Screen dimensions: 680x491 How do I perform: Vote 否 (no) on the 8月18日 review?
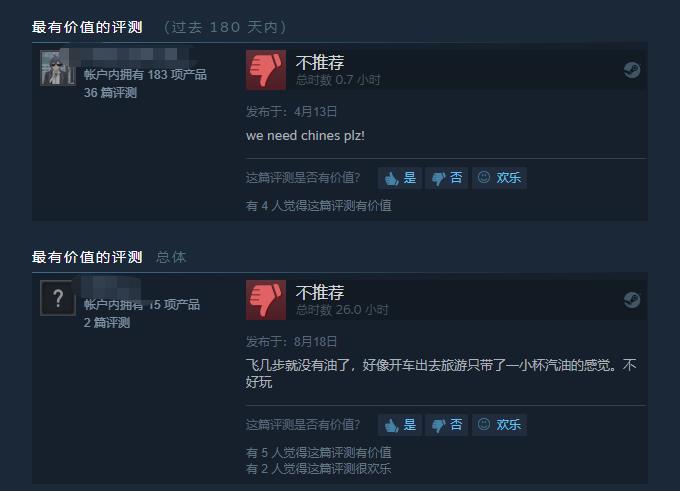[447, 425]
